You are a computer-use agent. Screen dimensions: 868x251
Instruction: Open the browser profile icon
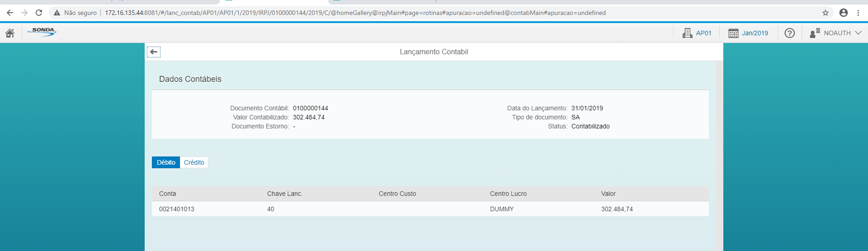[844, 13]
